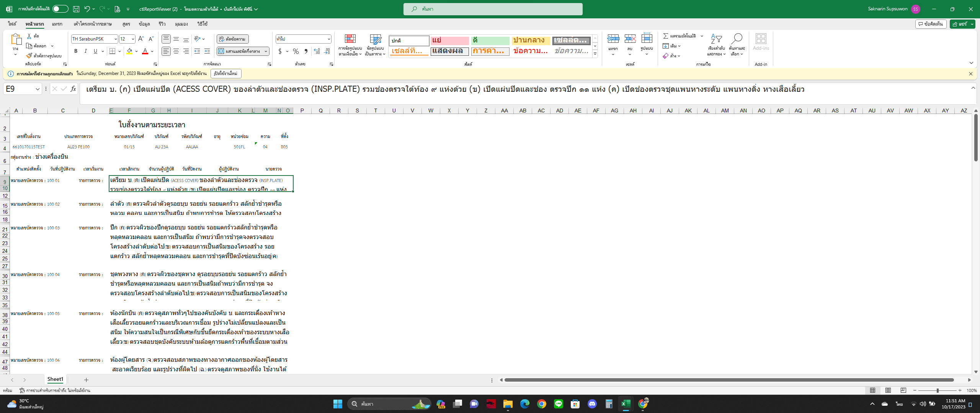Screen dimensions: 980x413
Task: Click the Italic formatting icon
Action: click(86, 51)
